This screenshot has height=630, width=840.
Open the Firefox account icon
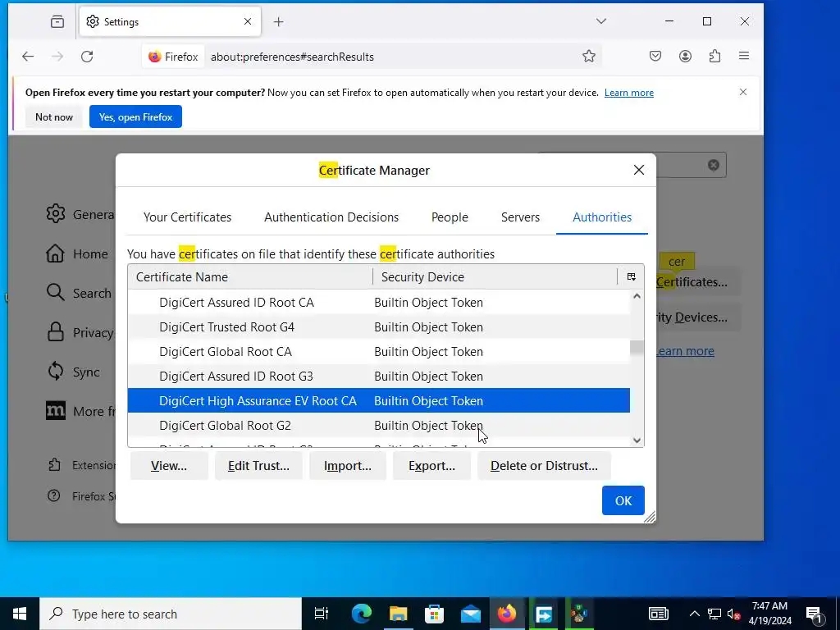click(685, 57)
